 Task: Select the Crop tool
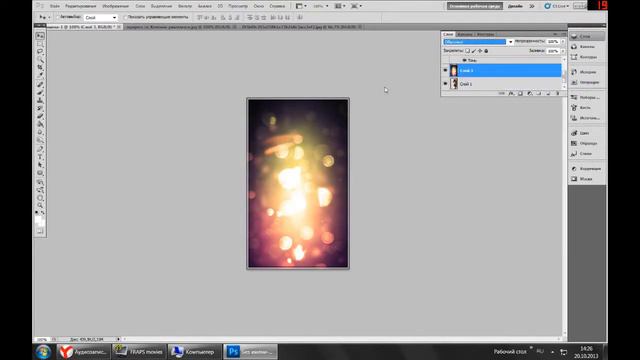point(40,67)
